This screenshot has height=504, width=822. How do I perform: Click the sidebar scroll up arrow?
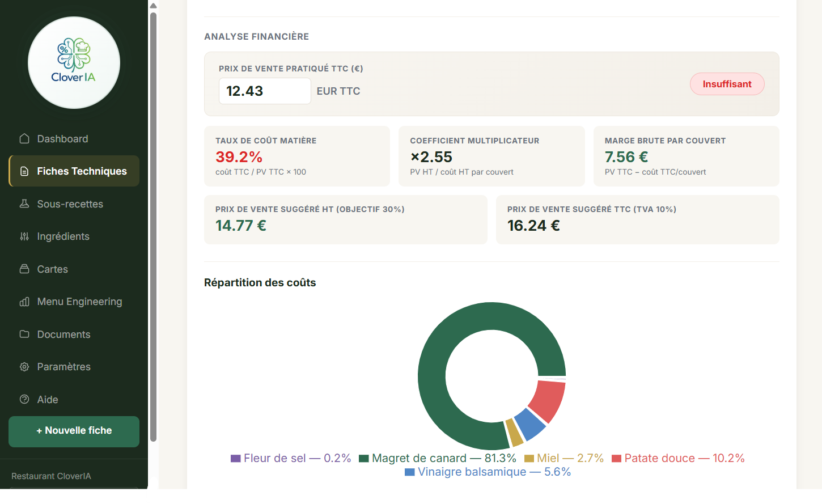coord(153,6)
